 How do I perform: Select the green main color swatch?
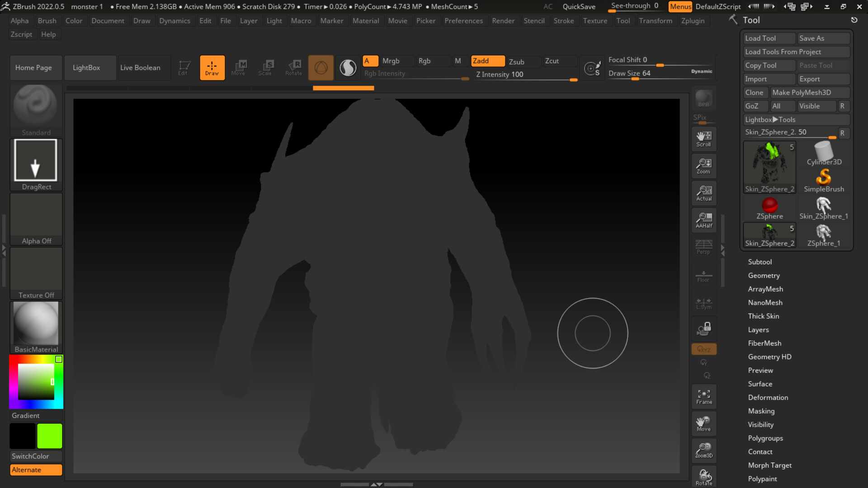(x=50, y=436)
